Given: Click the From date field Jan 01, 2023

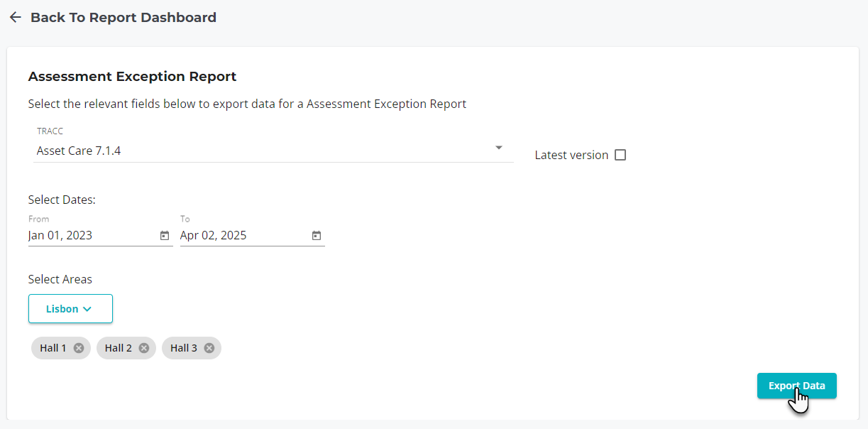Looking at the screenshot, I should click(x=100, y=236).
